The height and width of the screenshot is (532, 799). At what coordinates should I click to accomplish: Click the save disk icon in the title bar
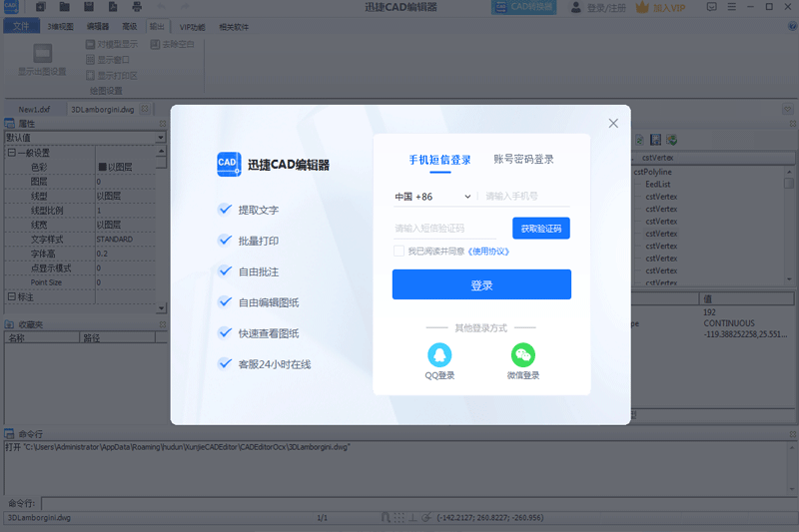[x=89, y=7]
